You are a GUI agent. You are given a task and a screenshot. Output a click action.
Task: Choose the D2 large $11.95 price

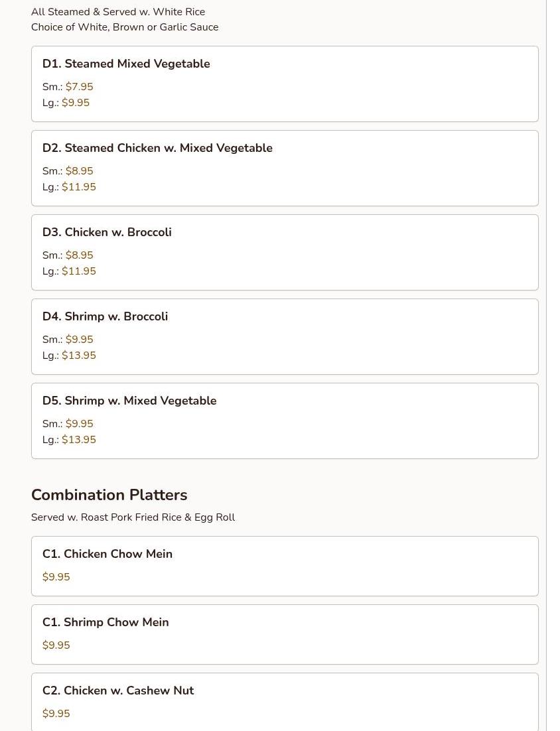(x=78, y=187)
